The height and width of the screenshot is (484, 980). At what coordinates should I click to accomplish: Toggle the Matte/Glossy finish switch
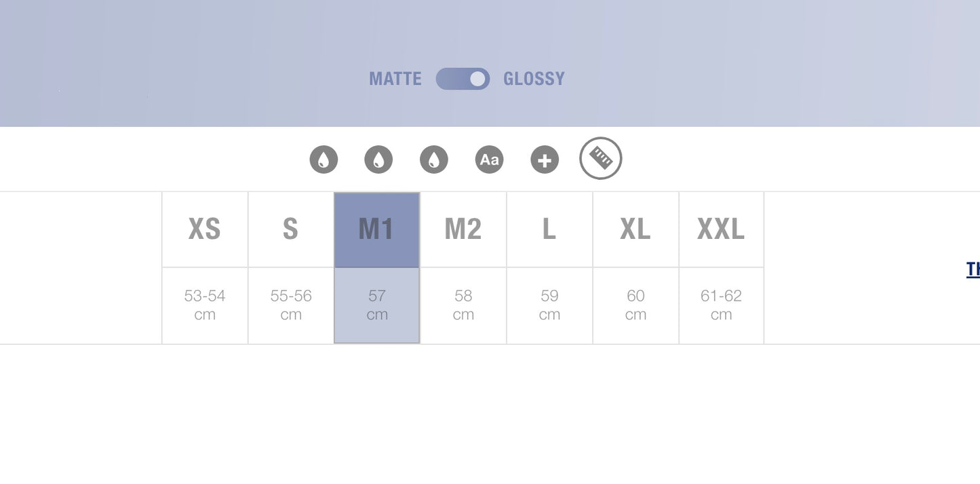coord(463,79)
